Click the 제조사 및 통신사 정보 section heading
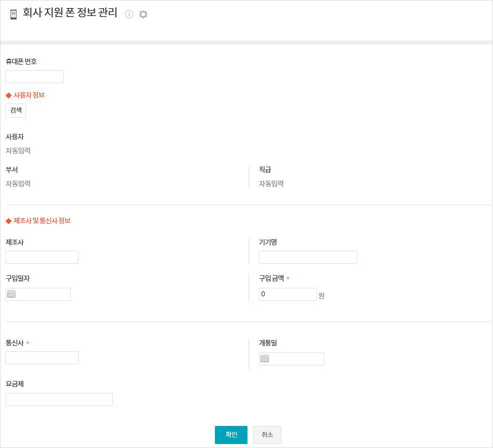 click(x=42, y=221)
